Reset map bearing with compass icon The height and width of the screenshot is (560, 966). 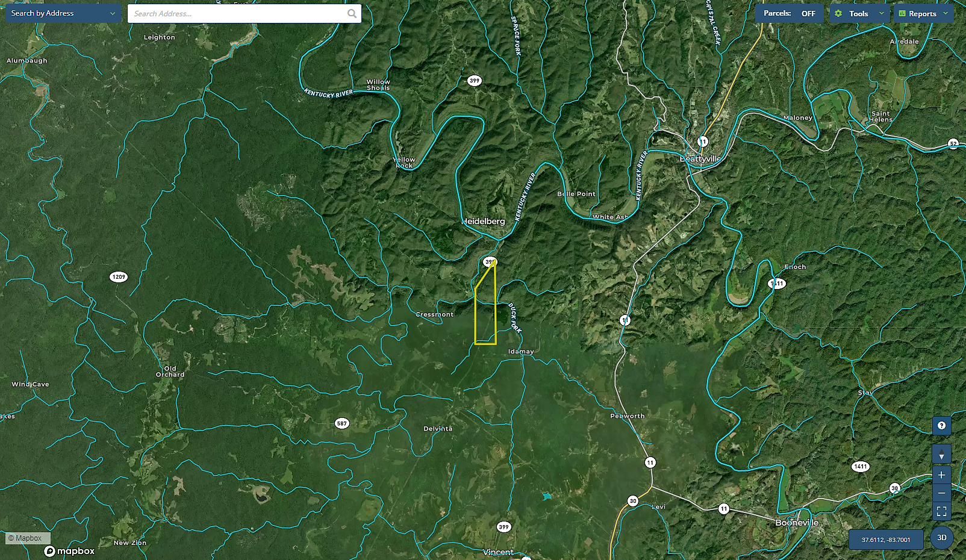(x=941, y=454)
